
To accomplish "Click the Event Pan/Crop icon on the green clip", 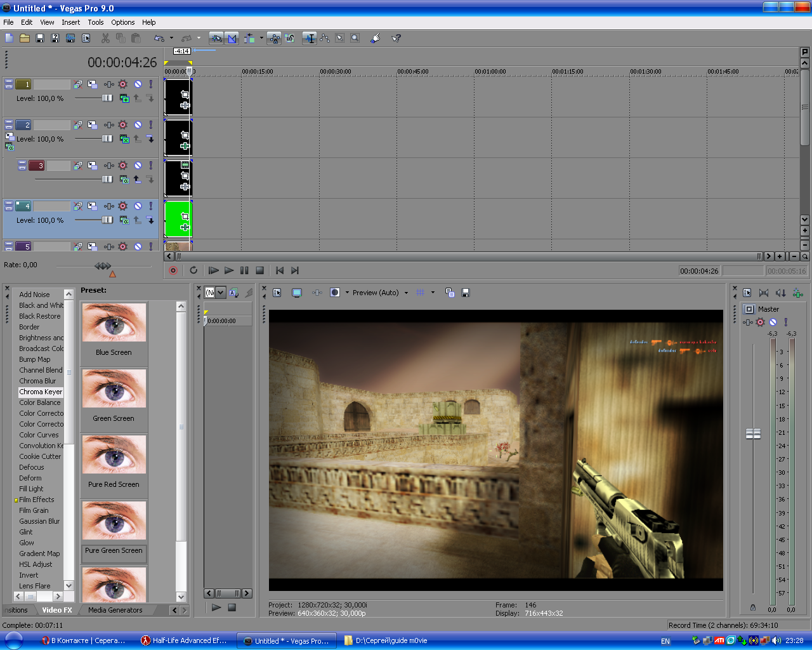I will tap(185, 216).
